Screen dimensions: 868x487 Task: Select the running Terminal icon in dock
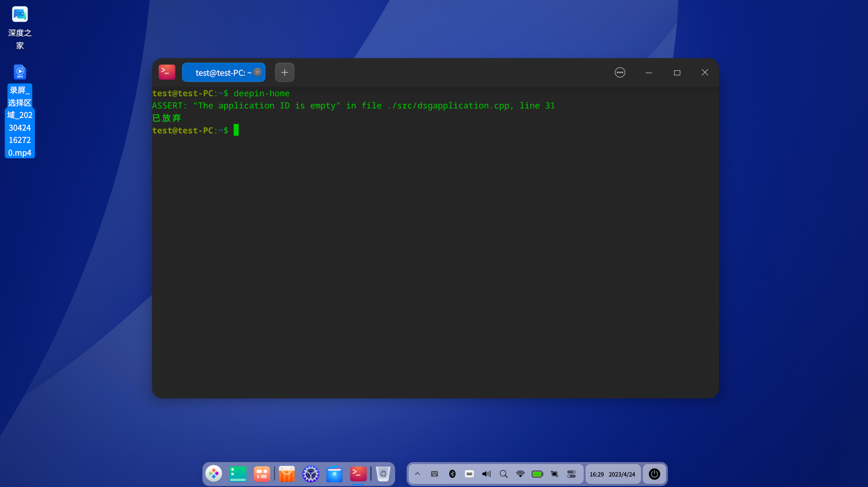tap(358, 474)
